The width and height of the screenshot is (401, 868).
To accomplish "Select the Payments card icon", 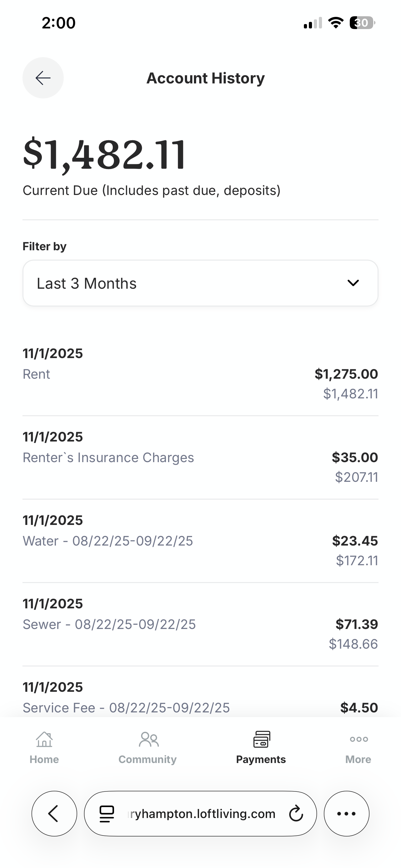I will 262,739.
